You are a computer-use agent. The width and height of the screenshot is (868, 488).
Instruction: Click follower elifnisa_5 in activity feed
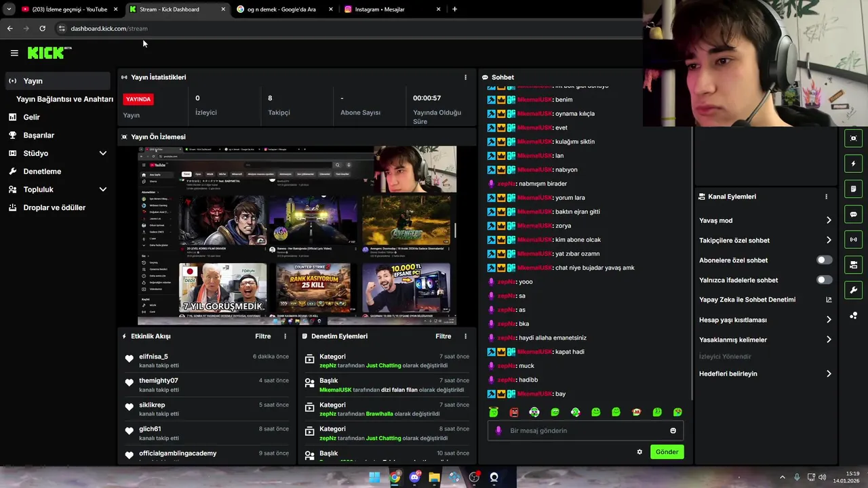(153, 357)
